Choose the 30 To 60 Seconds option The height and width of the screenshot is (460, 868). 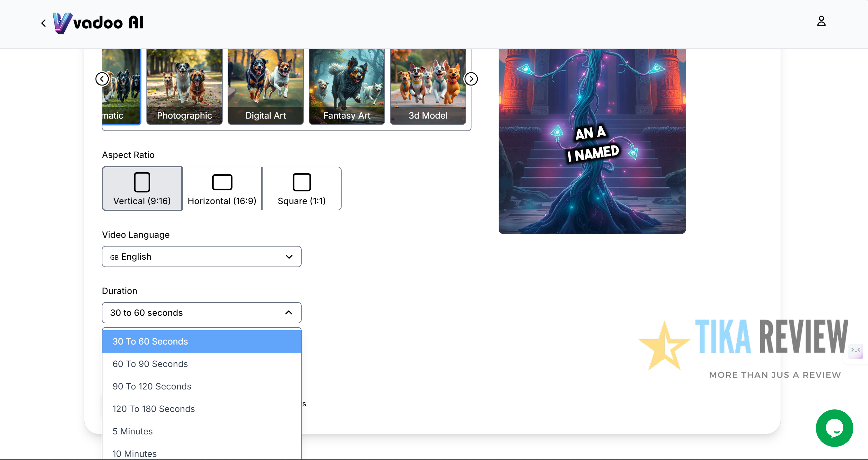(x=201, y=341)
